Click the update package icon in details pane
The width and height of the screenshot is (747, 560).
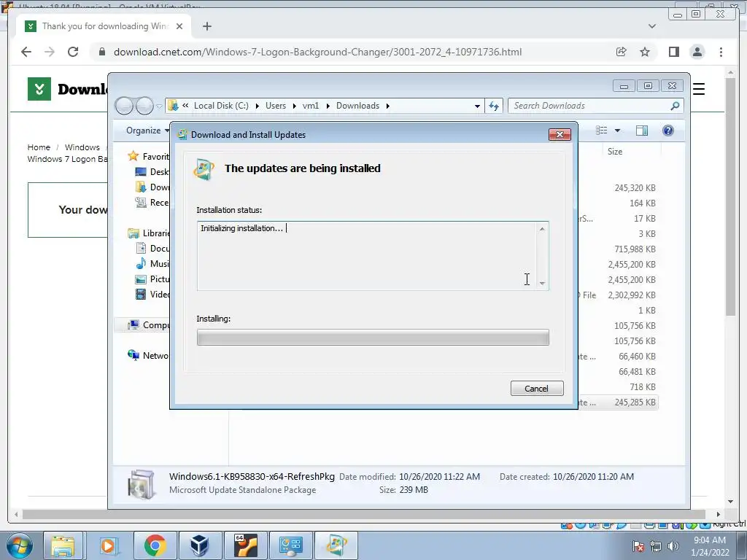click(x=142, y=484)
